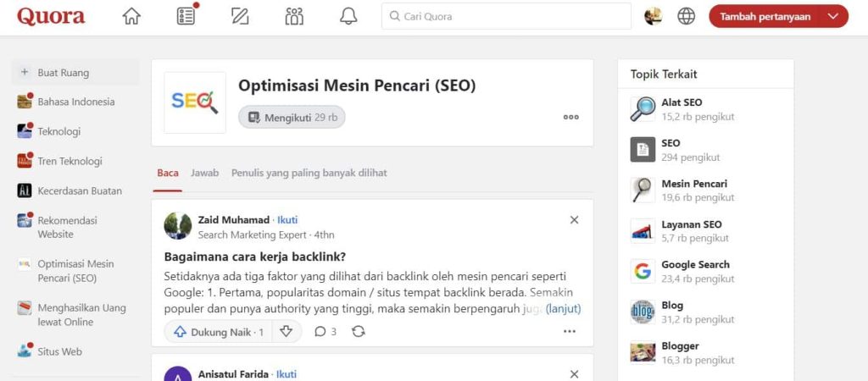This screenshot has width=868, height=381.
Task: Click the Alat SEO magnifier icon
Action: coord(643,109)
